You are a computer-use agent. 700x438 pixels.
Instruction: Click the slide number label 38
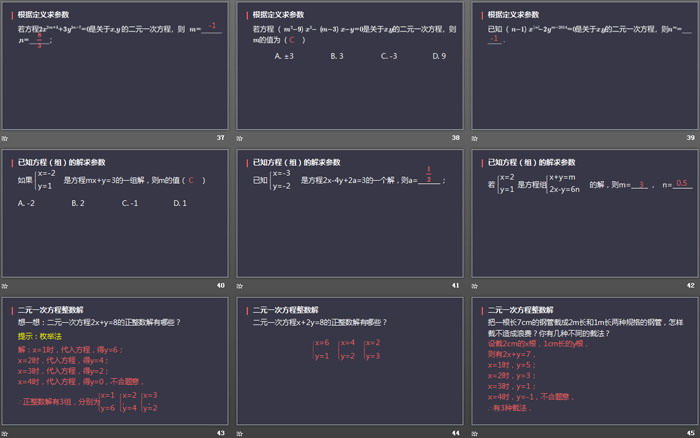pos(455,138)
